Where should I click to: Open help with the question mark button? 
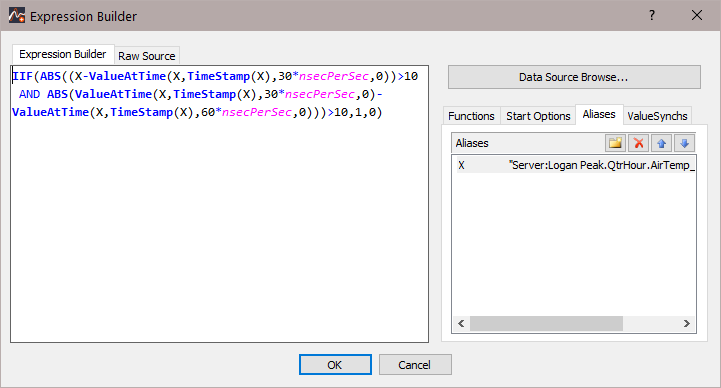point(652,16)
